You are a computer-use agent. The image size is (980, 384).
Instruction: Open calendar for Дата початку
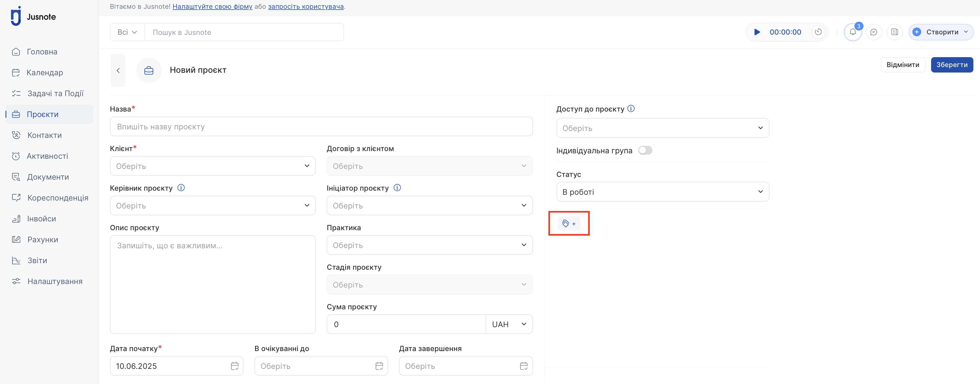point(235,366)
